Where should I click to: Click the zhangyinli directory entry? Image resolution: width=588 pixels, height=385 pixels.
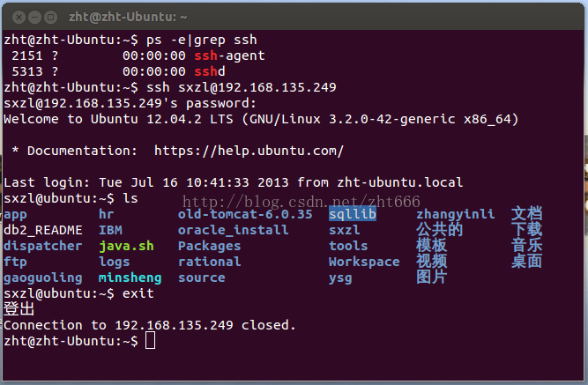(455, 214)
